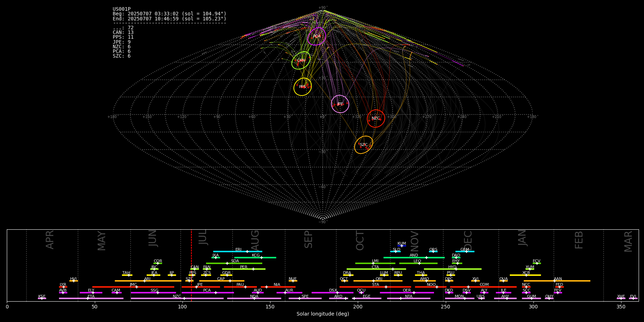Click the 'PCA: 6' legend entry

tap(122, 52)
